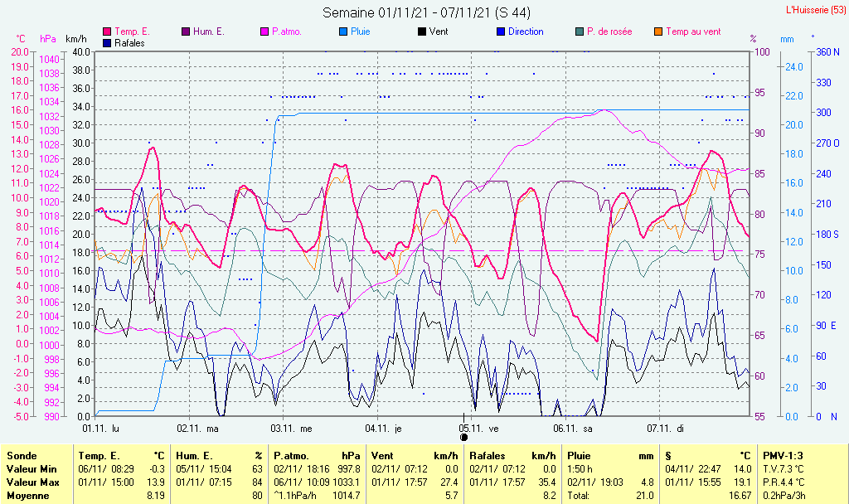Click the maximum gust value '35.4'

547,482
